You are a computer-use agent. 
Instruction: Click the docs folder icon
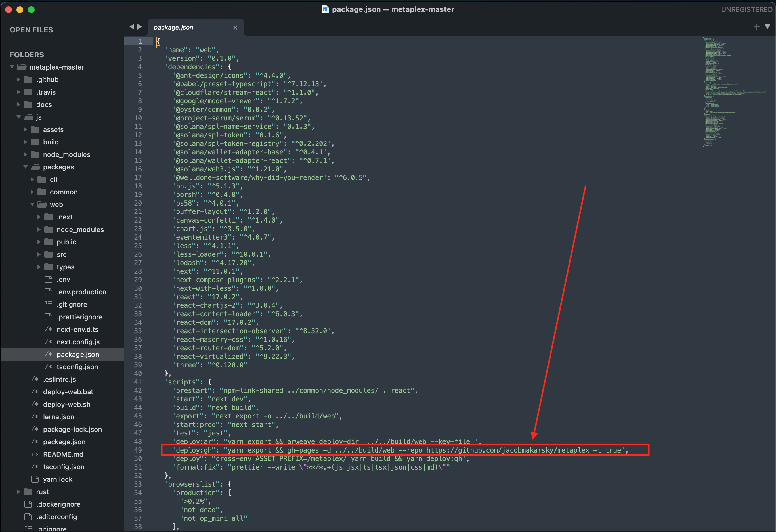pos(28,104)
